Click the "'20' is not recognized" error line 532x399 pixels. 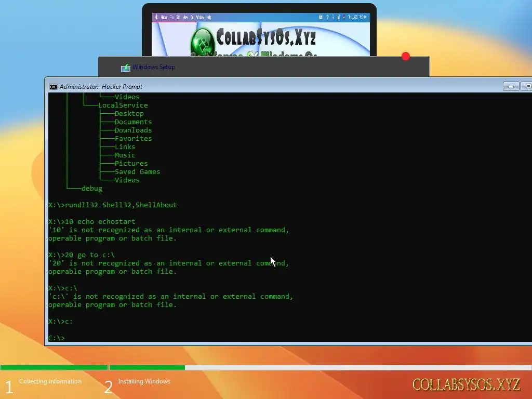point(169,263)
